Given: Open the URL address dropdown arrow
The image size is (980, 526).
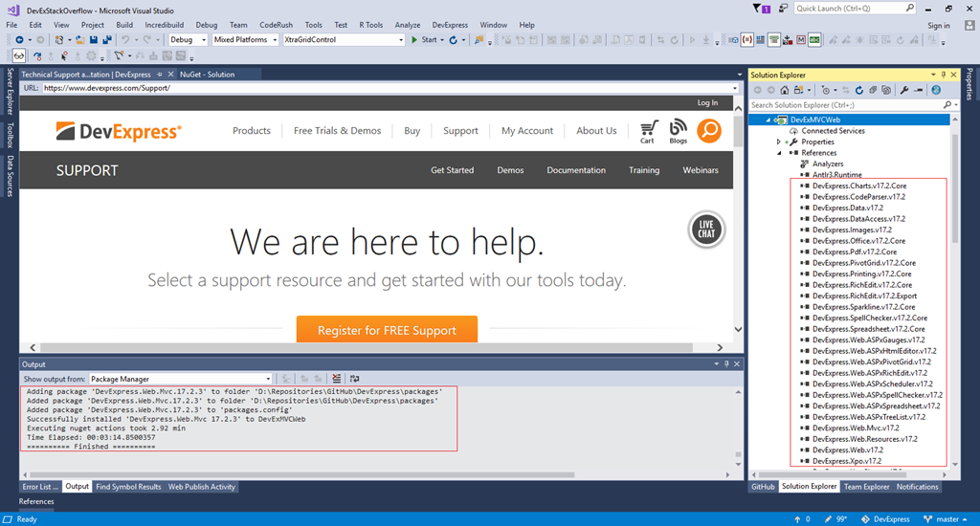Looking at the screenshot, I should [735, 88].
